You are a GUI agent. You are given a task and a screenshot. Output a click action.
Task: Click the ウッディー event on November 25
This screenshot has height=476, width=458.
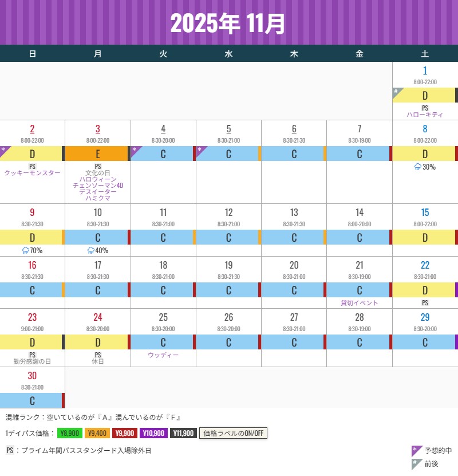coord(163,356)
